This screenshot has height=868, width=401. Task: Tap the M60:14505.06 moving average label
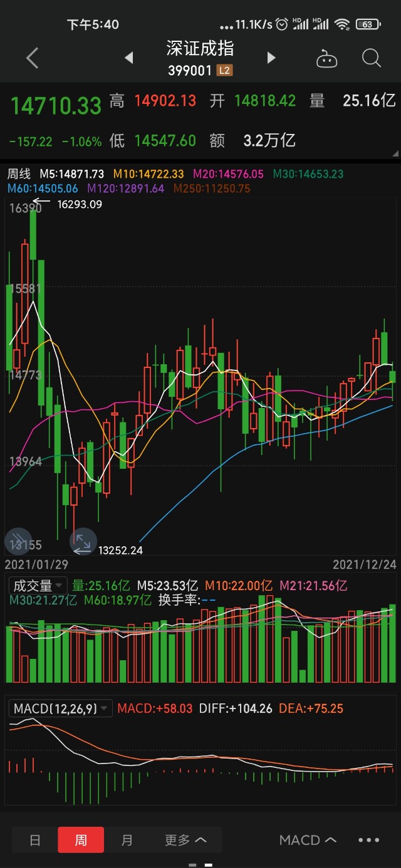point(43,188)
